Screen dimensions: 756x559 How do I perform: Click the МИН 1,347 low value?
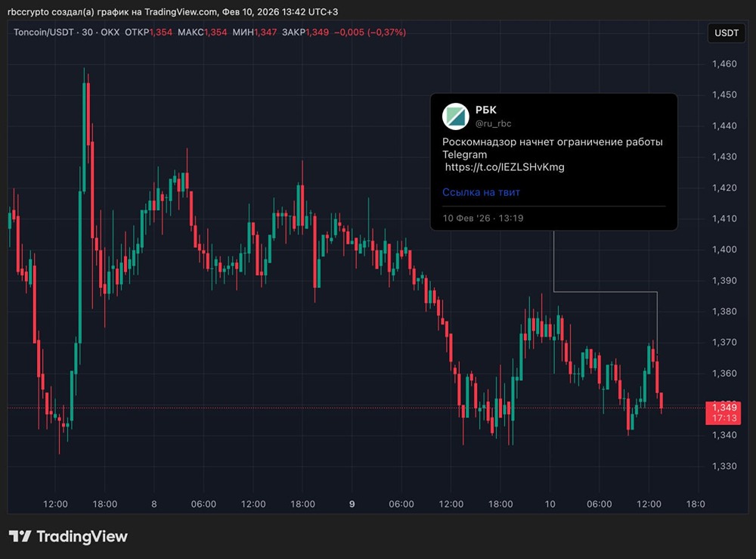click(x=255, y=33)
